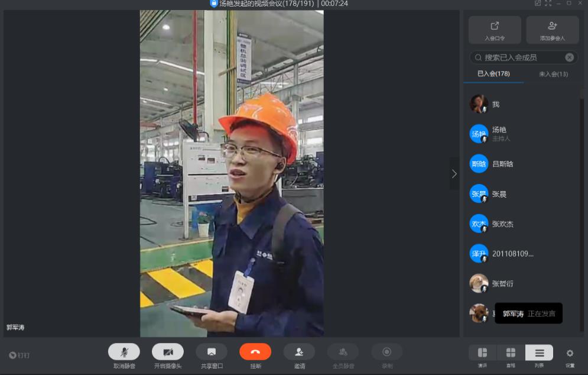Collapse the side panel with the arrow
The image size is (588, 375).
(454, 174)
